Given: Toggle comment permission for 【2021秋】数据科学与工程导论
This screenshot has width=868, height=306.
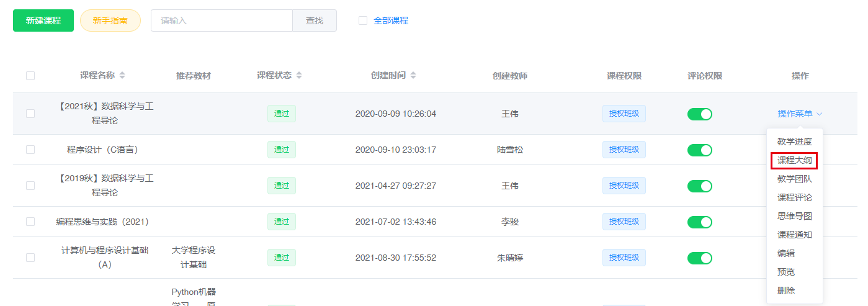Looking at the screenshot, I should [x=699, y=114].
